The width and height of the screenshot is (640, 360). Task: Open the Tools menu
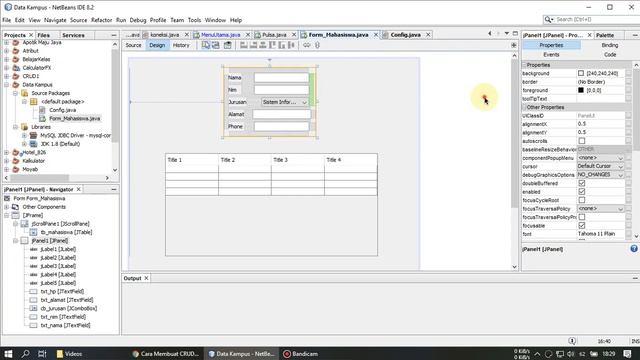pos(194,20)
